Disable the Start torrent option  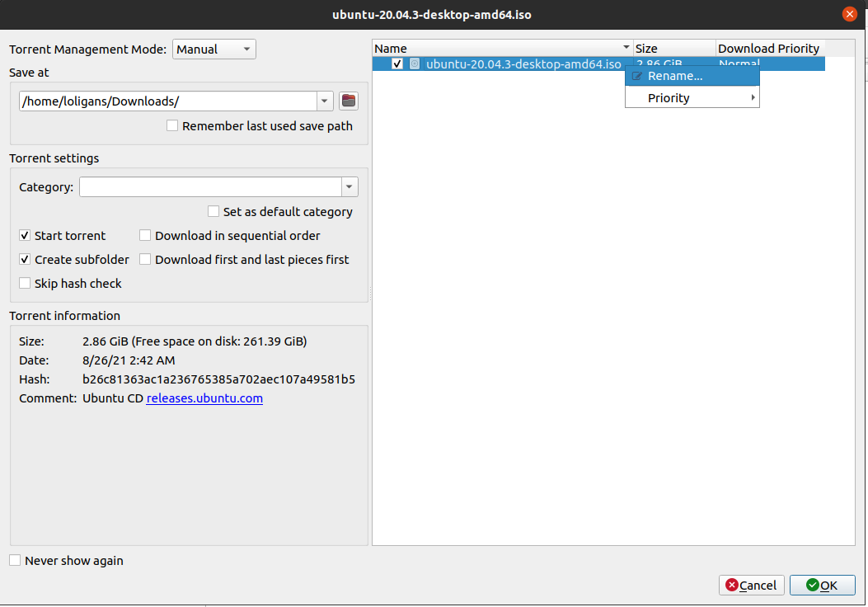click(x=24, y=235)
